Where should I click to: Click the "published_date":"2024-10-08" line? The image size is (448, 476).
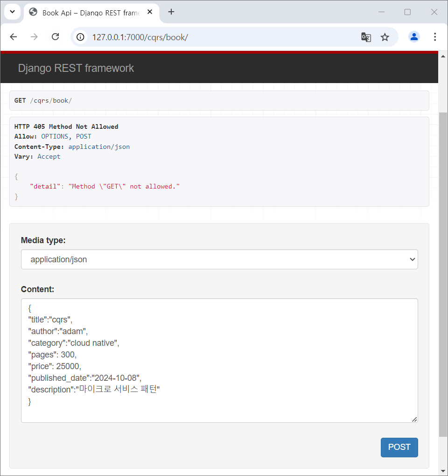(84, 378)
